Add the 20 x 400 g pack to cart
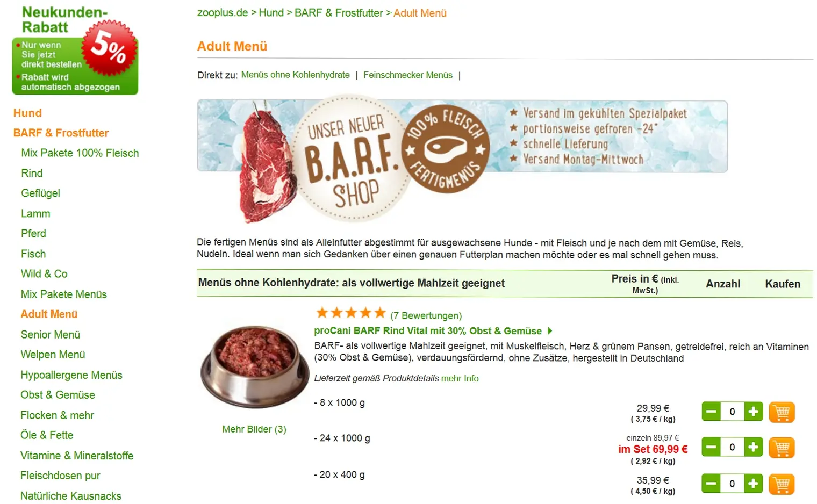The height and width of the screenshot is (504, 817). 782,484
